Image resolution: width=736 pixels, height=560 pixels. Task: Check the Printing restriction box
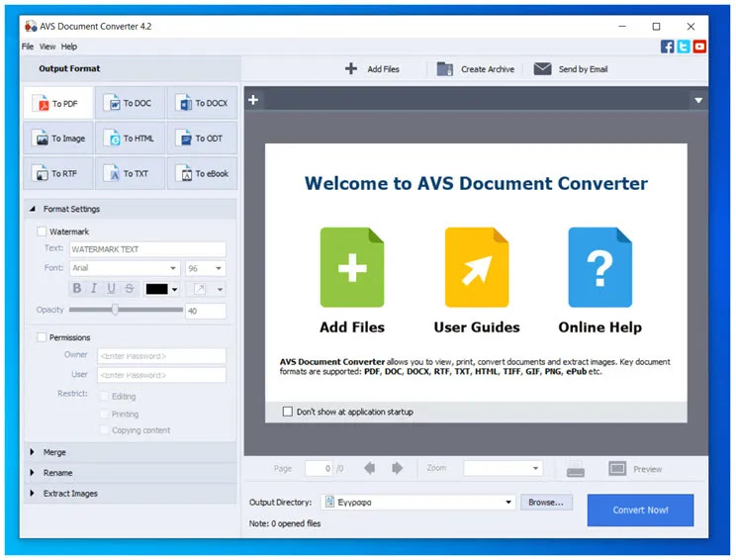click(104, 414)
